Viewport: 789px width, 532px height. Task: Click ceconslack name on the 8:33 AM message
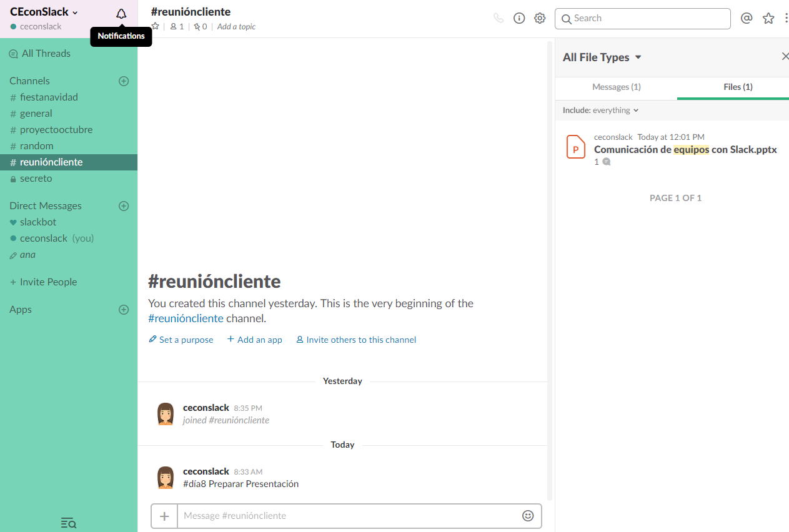[x=206, y=471]
